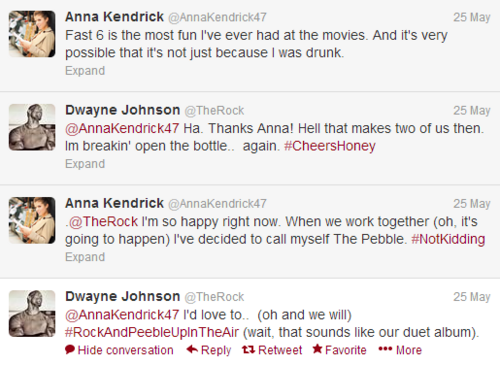Click the Reply arrow icon
This screenshot has height=365, width=500.
192,349
